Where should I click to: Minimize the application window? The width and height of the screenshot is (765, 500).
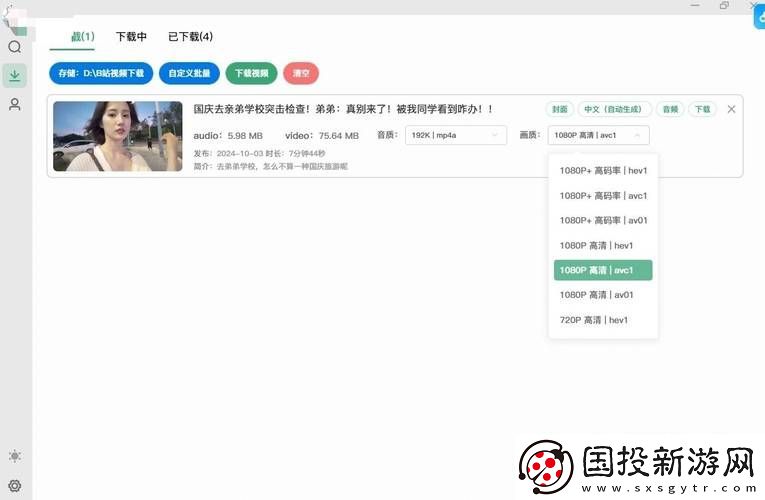[x=695, y=5]
